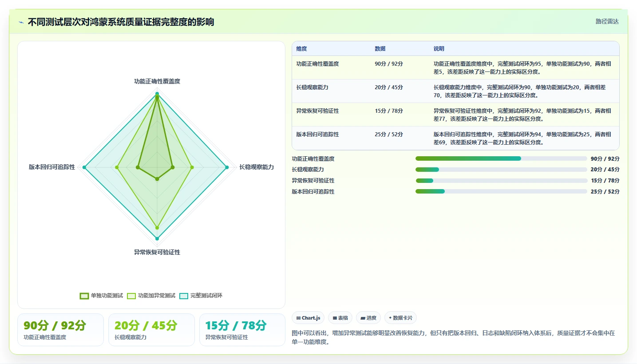Viewport: 637px width, 364px height.
Task: Click description text for 版本回归可追踪性 row
Action: [522, 138]
